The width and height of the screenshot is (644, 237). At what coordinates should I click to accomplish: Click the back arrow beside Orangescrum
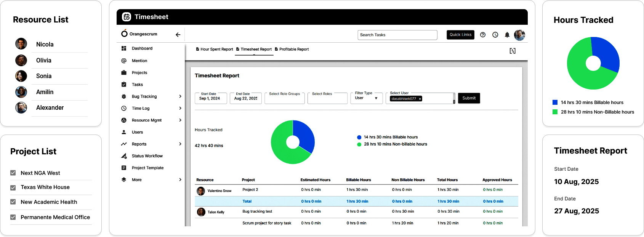point(178,35)
